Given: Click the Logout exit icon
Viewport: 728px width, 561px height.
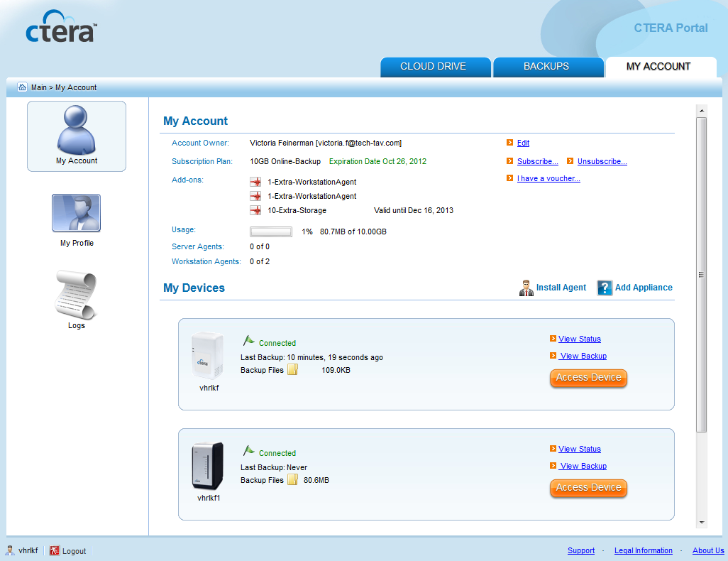Looking at the screenshot, I should coord(55,551).
